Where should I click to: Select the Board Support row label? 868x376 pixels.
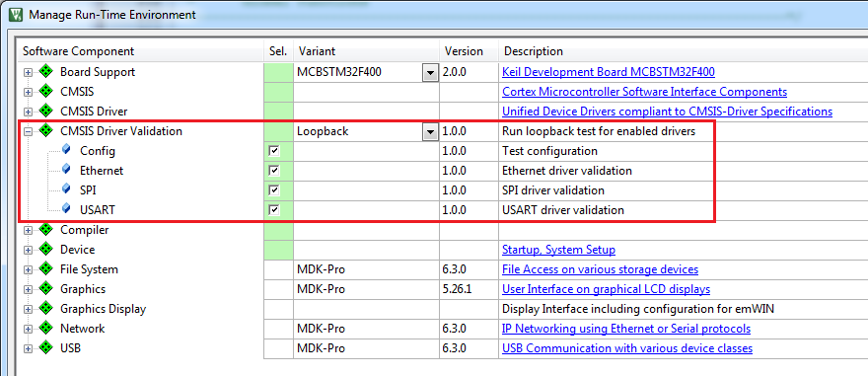98,72
